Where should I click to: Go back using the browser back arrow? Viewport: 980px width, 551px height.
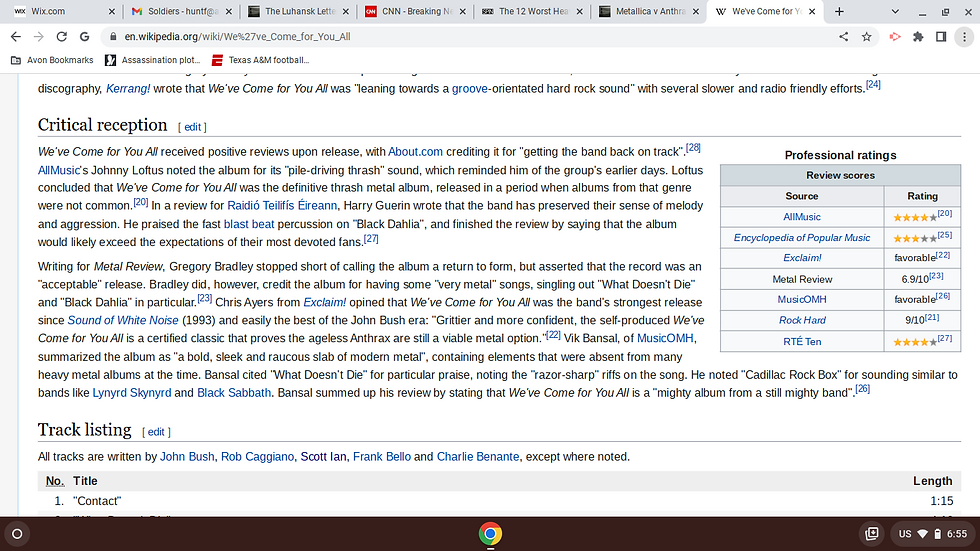[16, 37]
